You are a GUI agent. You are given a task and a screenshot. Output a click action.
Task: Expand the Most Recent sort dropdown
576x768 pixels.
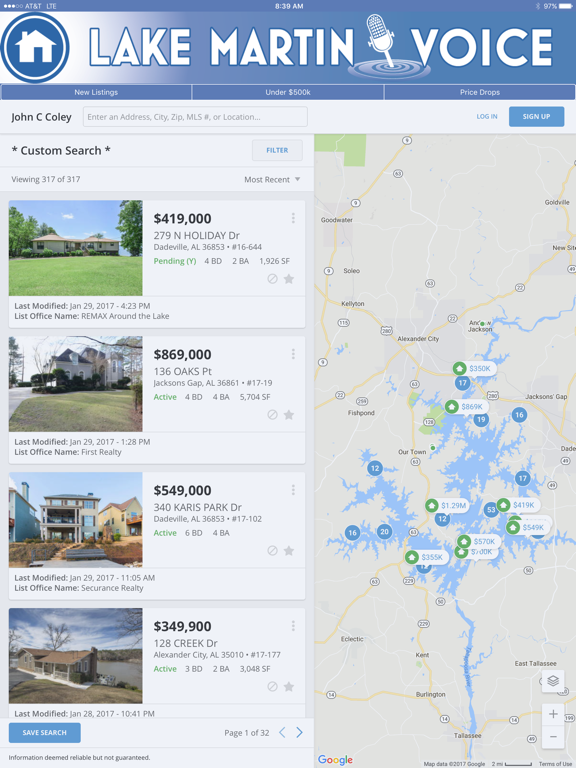272,180
